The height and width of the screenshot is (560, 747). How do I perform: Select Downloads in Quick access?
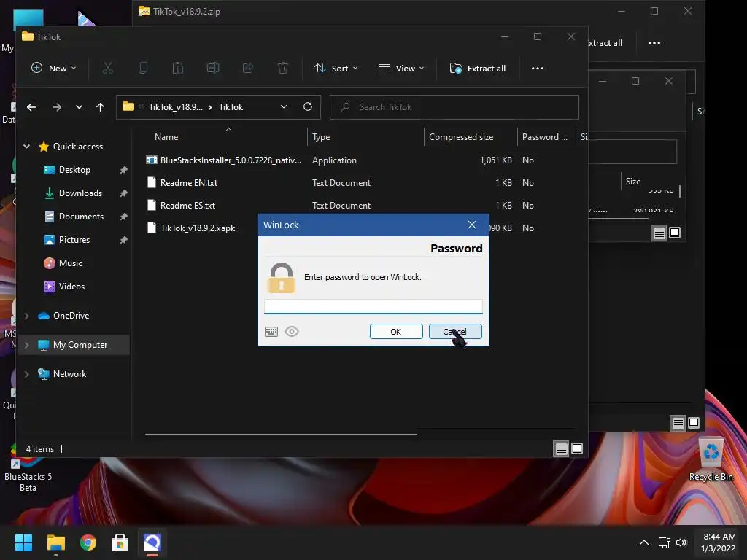pyautogui.click(x=80, y=192)
